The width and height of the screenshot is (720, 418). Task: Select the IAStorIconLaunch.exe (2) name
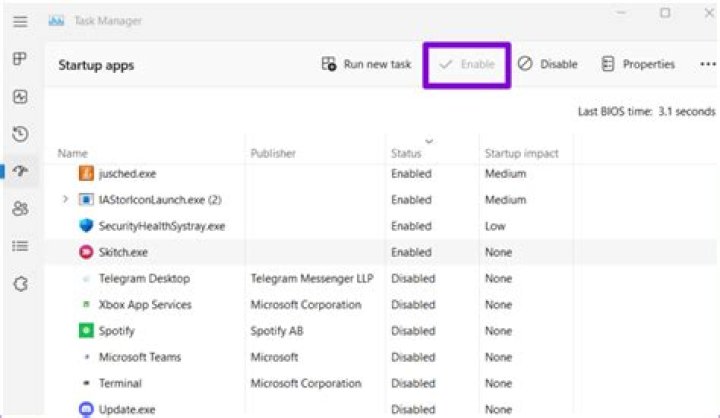point(160,200)
